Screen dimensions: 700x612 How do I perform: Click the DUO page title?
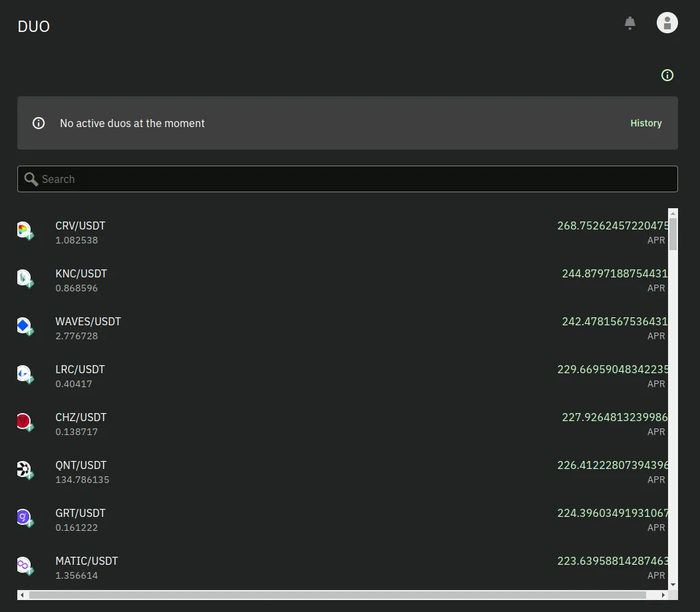[x=33, y=27]
